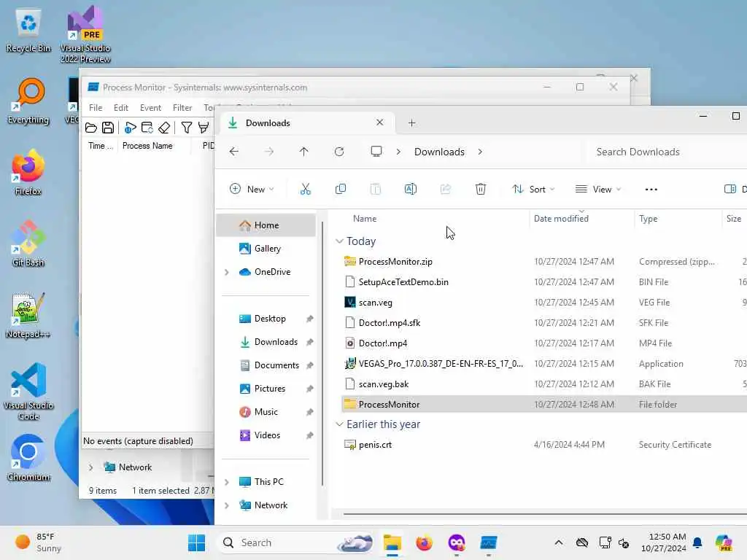747x560 pixels.
Task: Open the View dropdown menu
Action: pyautogui.click(x=598, y=189)
